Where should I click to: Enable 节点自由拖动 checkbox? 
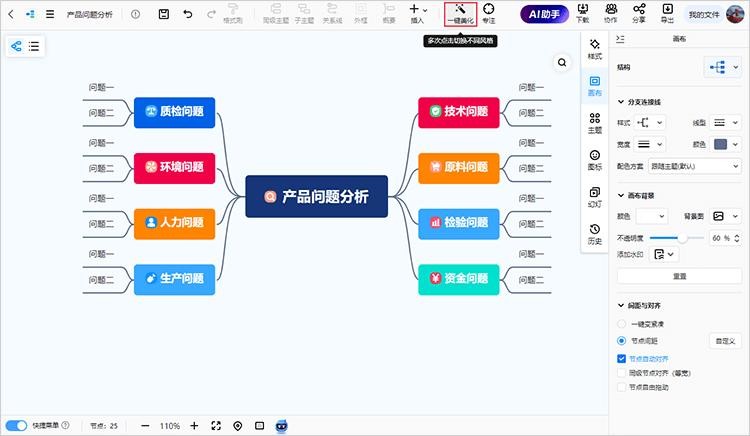click(x=622, y=386)
